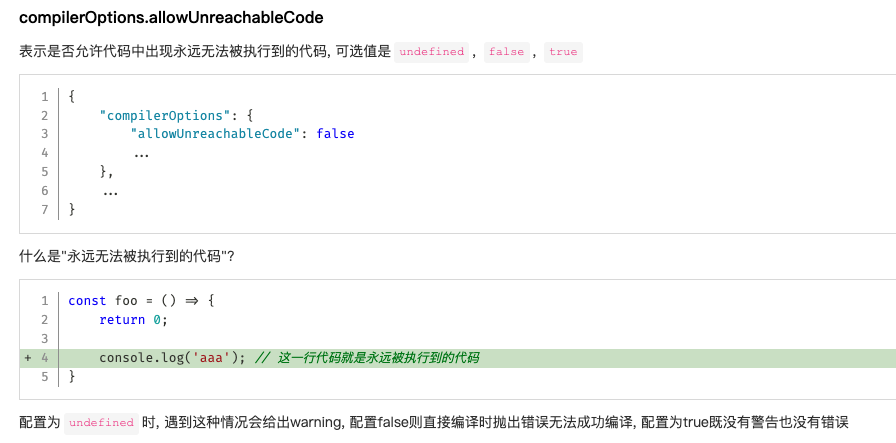The height and width of the screenshot is (443, 896).
Task: Click the 'const foo' declaration line
Action: point(141,300)
